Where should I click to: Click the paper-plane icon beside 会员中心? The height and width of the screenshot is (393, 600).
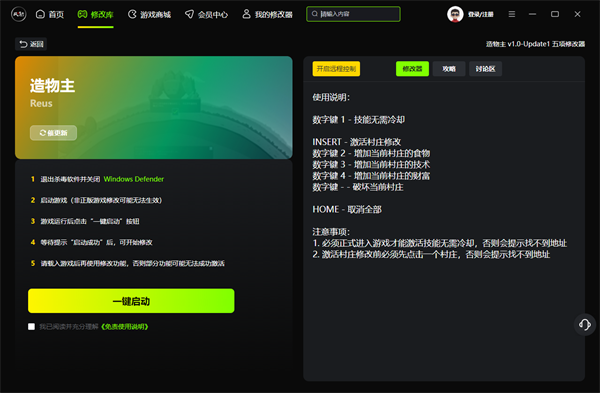pyautogui.click(x=189, y=14)
